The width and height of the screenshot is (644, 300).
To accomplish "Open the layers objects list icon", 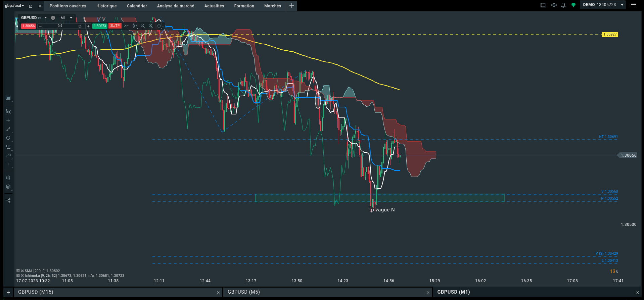I will click(8, 187).
